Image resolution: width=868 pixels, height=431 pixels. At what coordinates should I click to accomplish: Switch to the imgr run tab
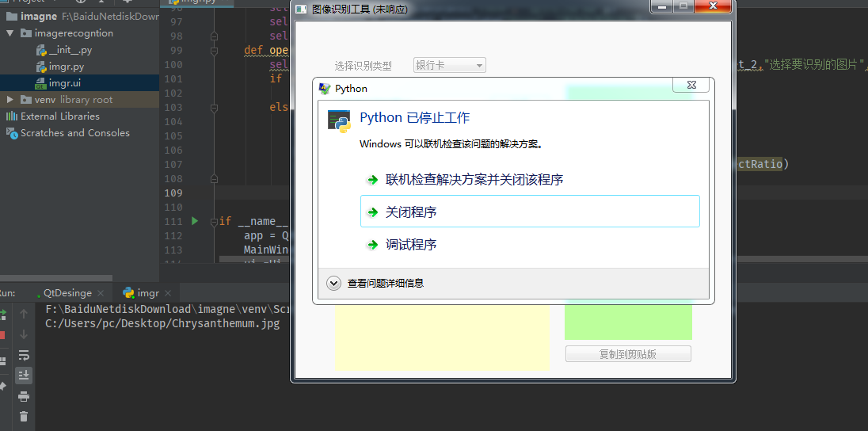point(148,293)
